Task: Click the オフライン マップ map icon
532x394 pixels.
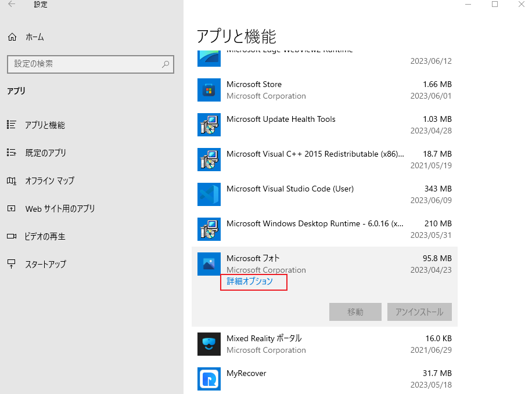Action: (x=11, y=180)
